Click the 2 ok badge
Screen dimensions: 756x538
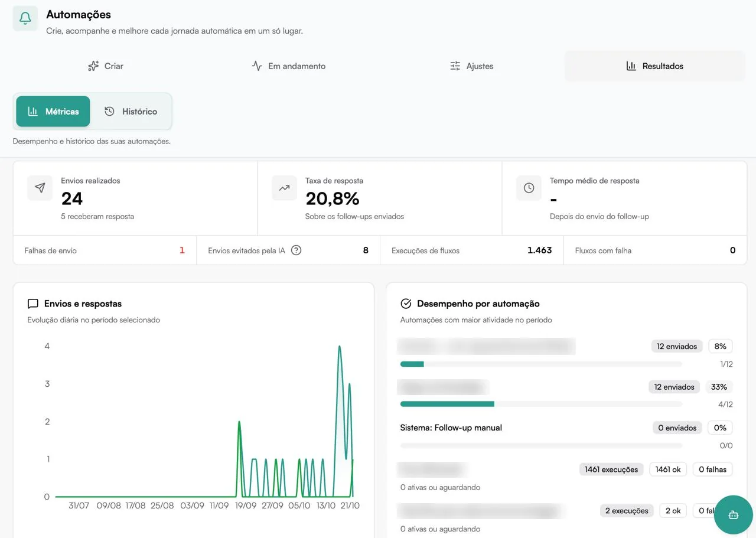point(673,511)
